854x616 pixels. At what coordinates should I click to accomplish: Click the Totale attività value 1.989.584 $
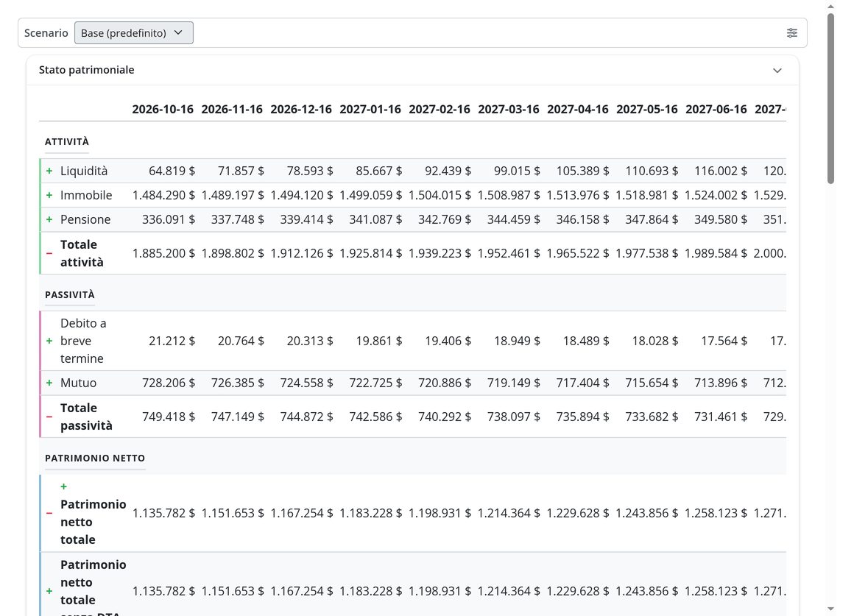(716, 253)
